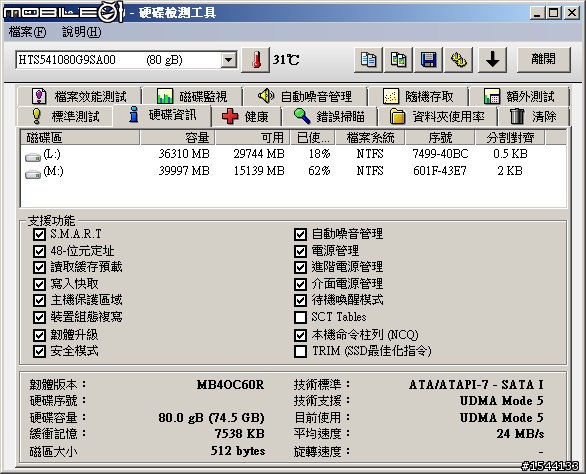Switch to the 資料夾使用率 tab
This screenshot has width=586, height=474.
[437, 117]
